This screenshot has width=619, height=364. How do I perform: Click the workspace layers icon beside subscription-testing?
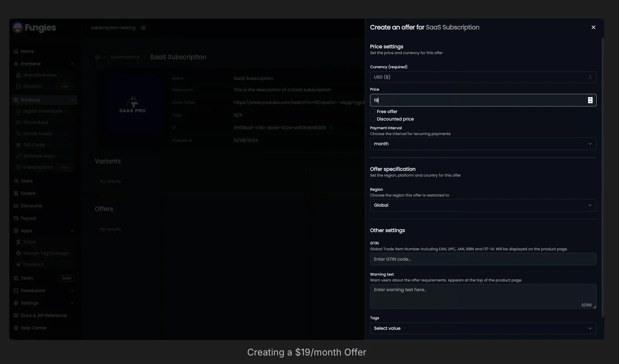(143, 27)
